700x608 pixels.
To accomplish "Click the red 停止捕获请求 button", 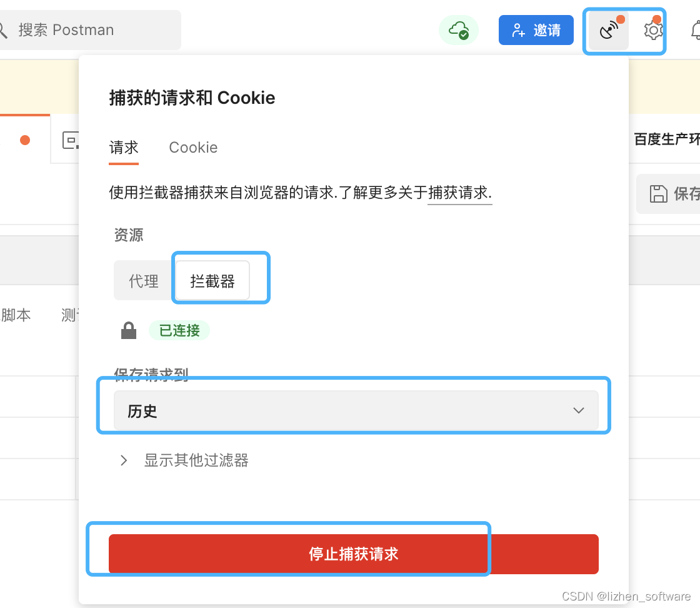I will (x=354, y=554).
